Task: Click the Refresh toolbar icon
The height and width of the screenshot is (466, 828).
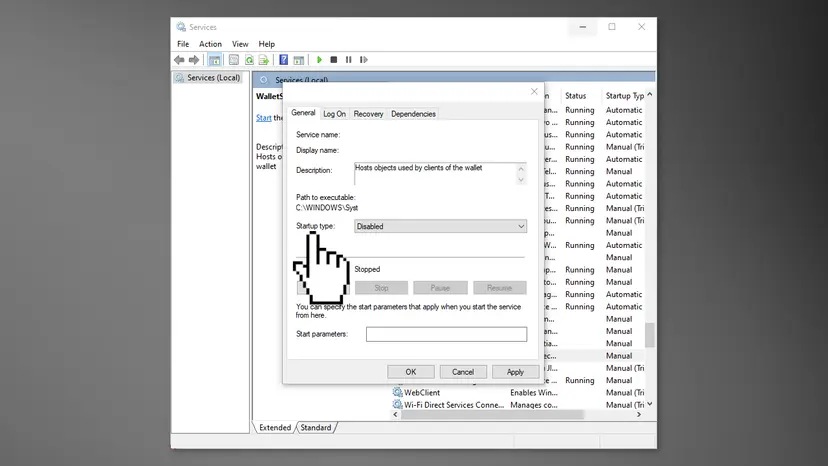Action: pyautogui.click(x=249, y=60)
